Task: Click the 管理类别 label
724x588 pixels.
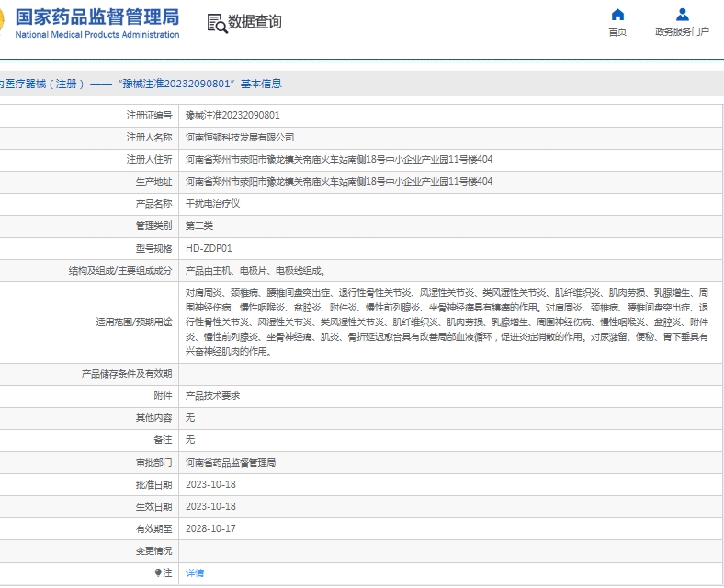Action: [153, 226]
